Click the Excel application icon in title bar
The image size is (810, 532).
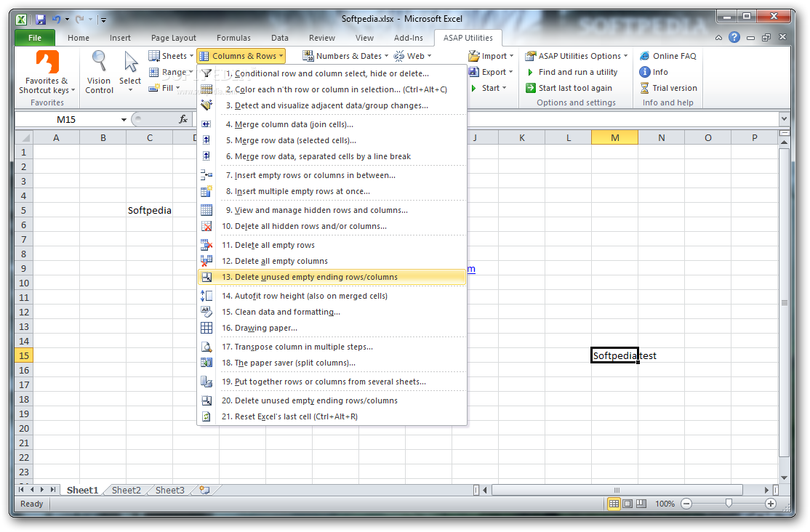(x=21, y=20)
